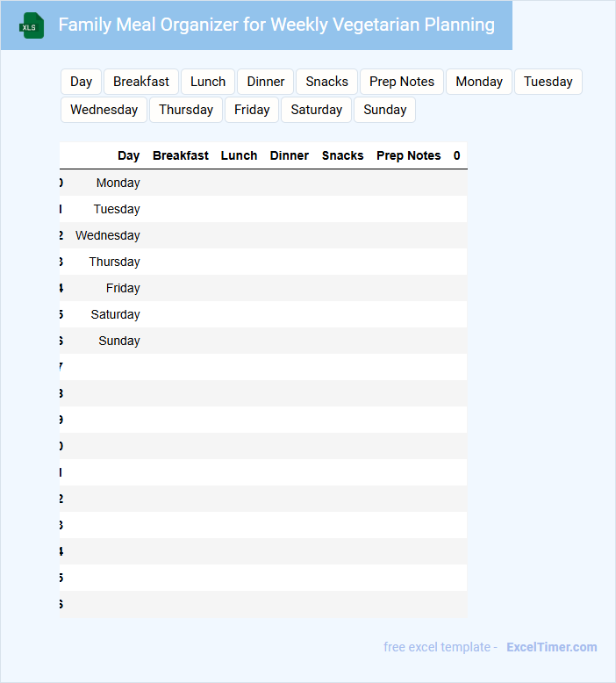Viewport: 616px width, 683px height.
Task: Click the green XLS file icon
Action: 32,25
